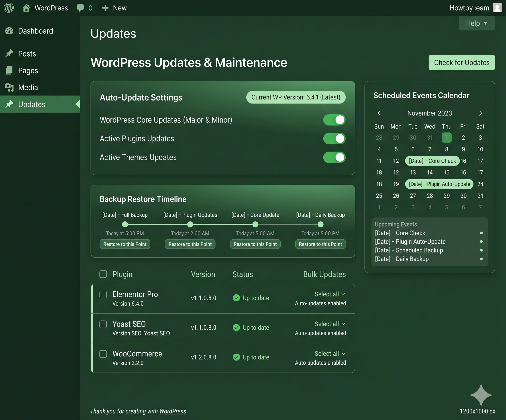Click the Daily Backup timeline marker

coord(320,224)
